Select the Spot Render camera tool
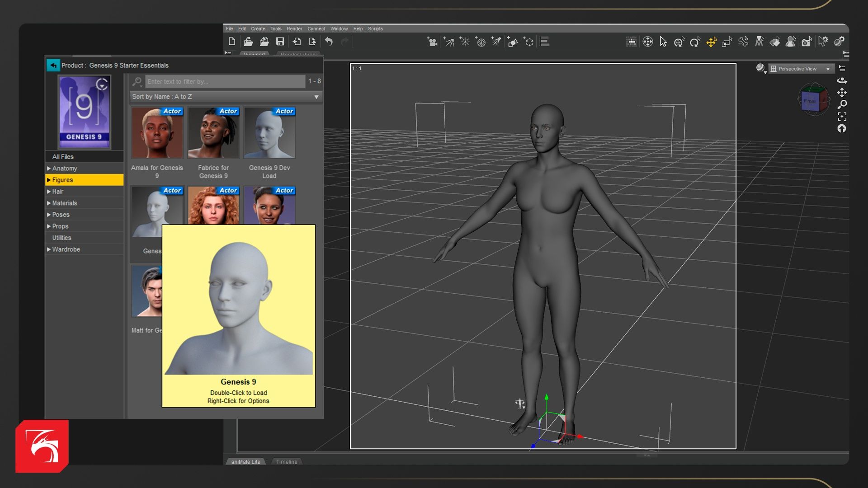Screen dimensions: 868x488 tap(807, 42)
